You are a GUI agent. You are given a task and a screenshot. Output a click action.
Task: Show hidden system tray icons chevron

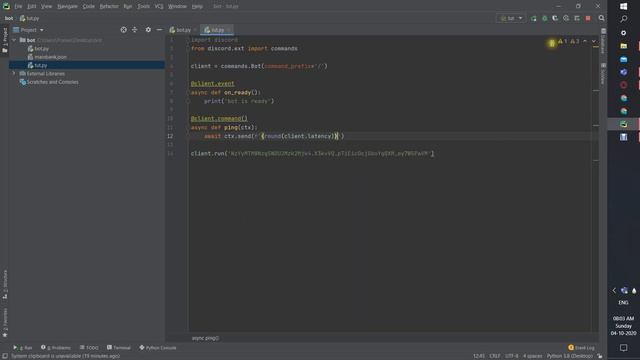point(614,291)
